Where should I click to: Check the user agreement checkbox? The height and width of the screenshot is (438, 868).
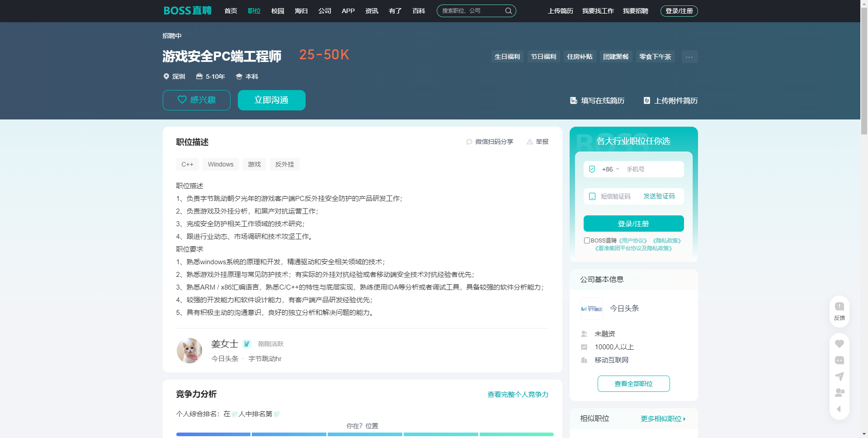point(587,241)
